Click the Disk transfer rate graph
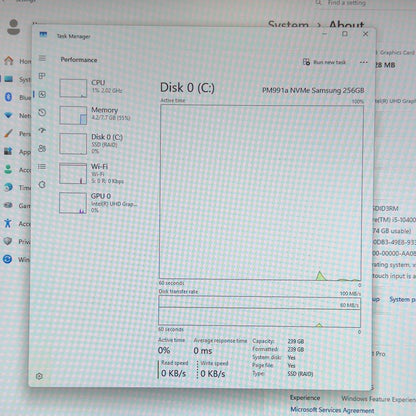 coord(259,311)
